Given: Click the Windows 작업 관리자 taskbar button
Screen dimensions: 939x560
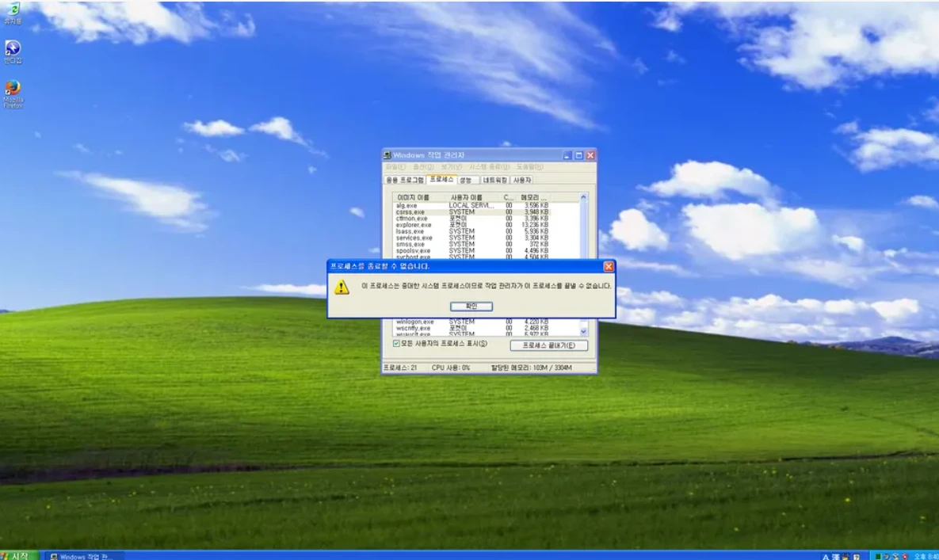Looking at the screenshot, I should (85, 556).
